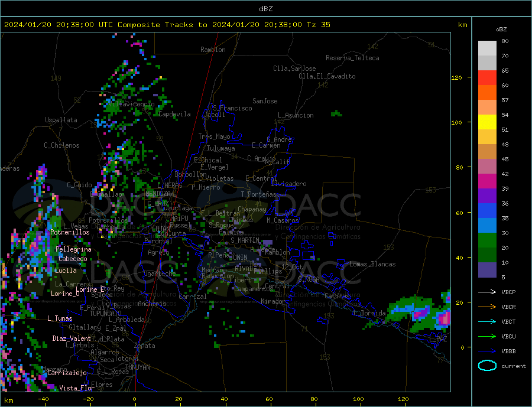Image resolution: width=532 pixels, height=407 pixels.
Task: Click the orange VBCR arrow symbol
Action: (x=487, y=307)
